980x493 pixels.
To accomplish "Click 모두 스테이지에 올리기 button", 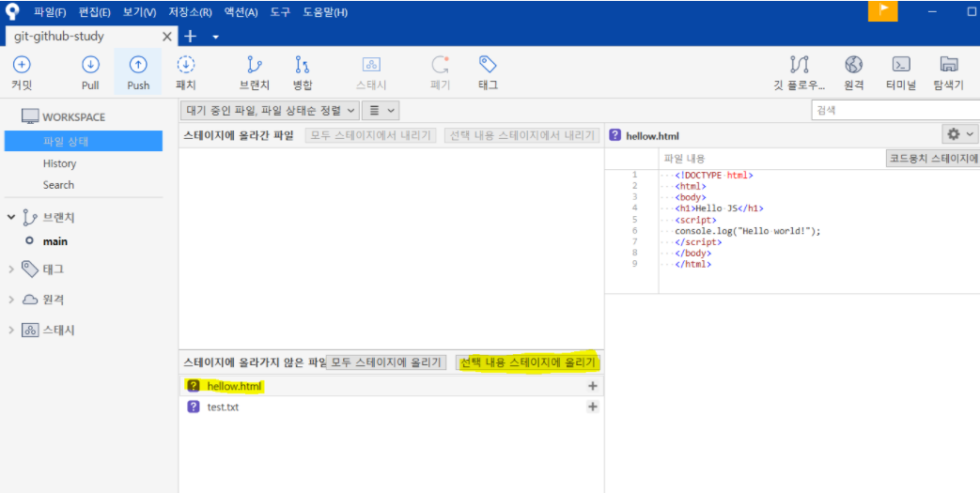I will 386,362.
